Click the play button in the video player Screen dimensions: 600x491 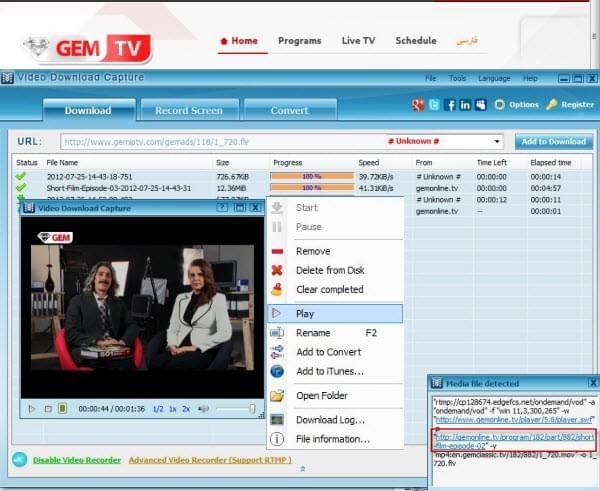click(x=32, y=409)
